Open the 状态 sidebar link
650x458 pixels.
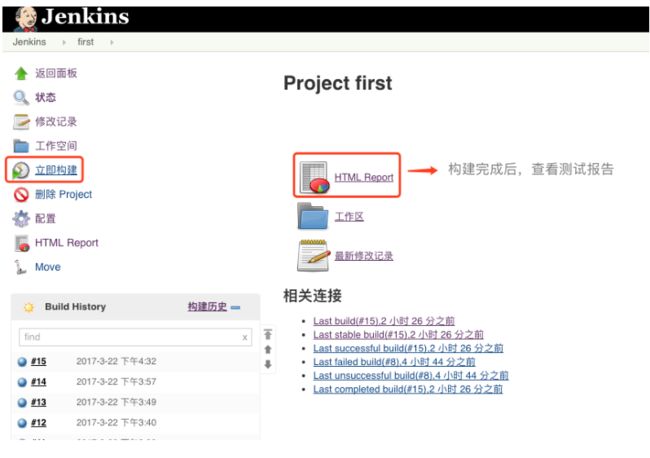tap(45, 97)
